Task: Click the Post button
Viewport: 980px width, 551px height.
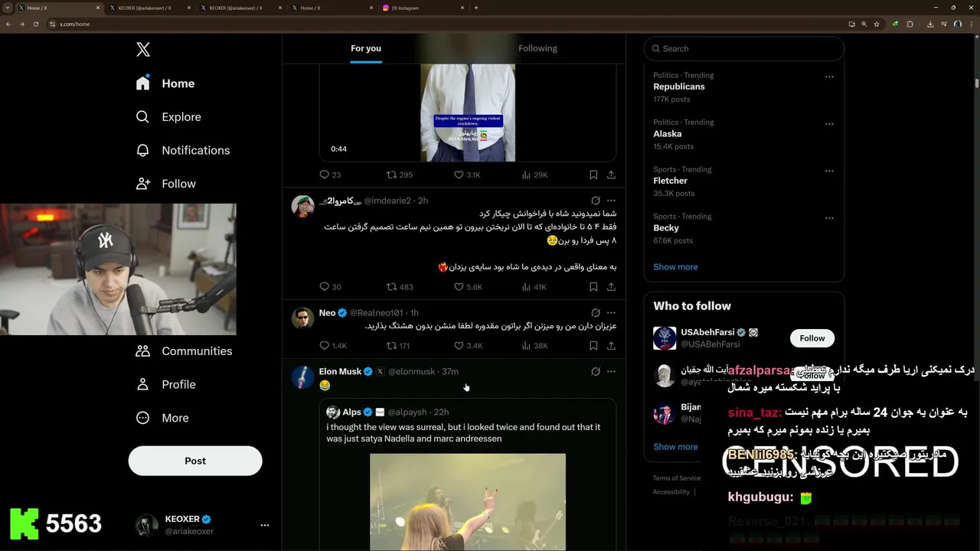Action: click(x=195, y=461)
